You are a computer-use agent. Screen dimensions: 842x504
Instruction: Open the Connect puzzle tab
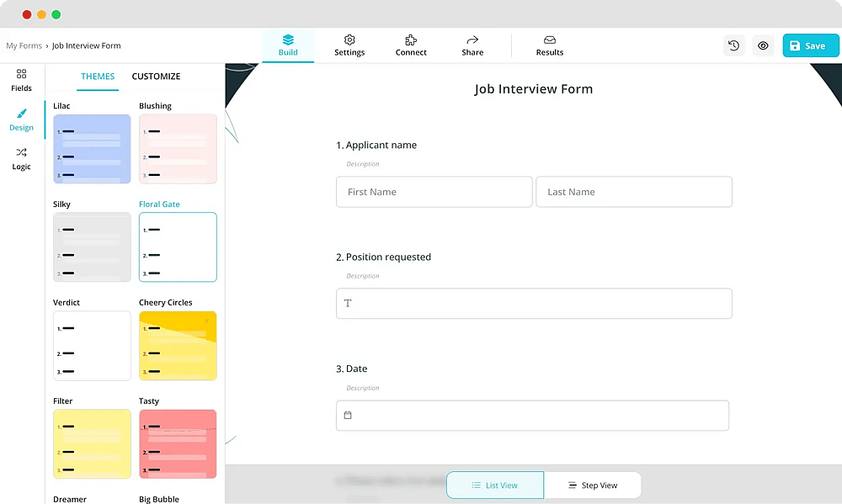[x=411, y=45]
